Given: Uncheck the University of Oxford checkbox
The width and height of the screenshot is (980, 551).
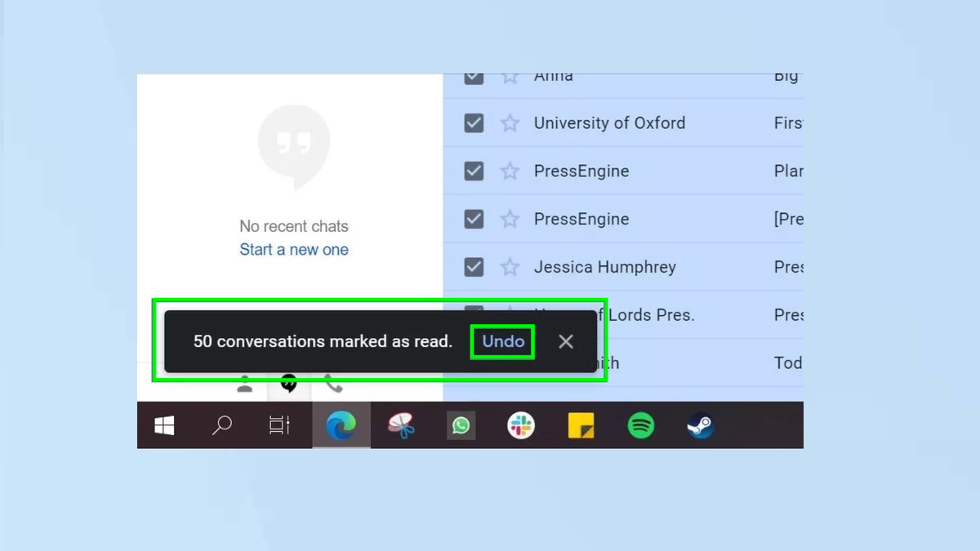Looking at the screenshot, I should click(473, 122).
